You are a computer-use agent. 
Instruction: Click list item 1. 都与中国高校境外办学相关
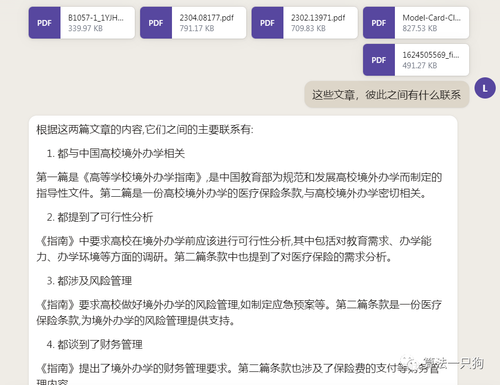coord(116,153)
